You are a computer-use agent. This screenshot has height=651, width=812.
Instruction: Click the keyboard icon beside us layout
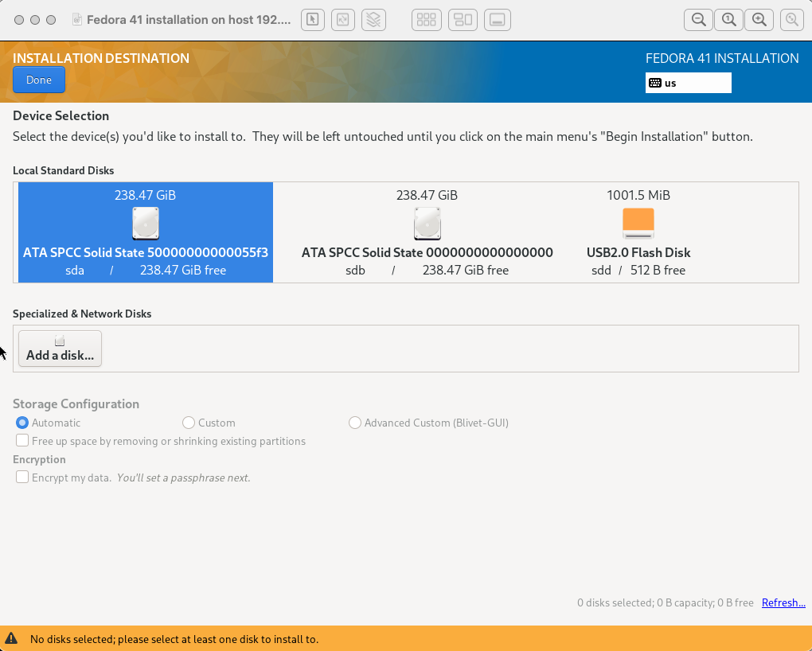[655, 83]
